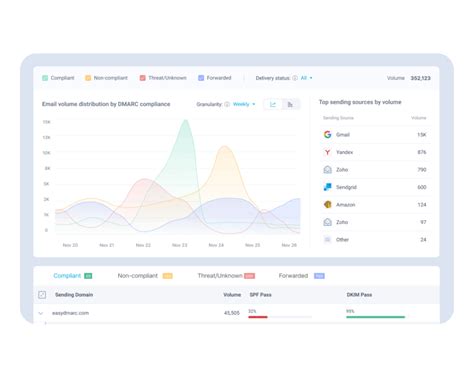
Task: Sort by SPF Pass column
Action: point(260,295)
